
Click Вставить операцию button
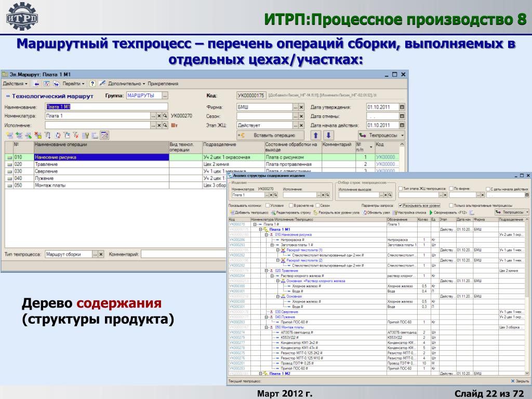tap(270, 135)
